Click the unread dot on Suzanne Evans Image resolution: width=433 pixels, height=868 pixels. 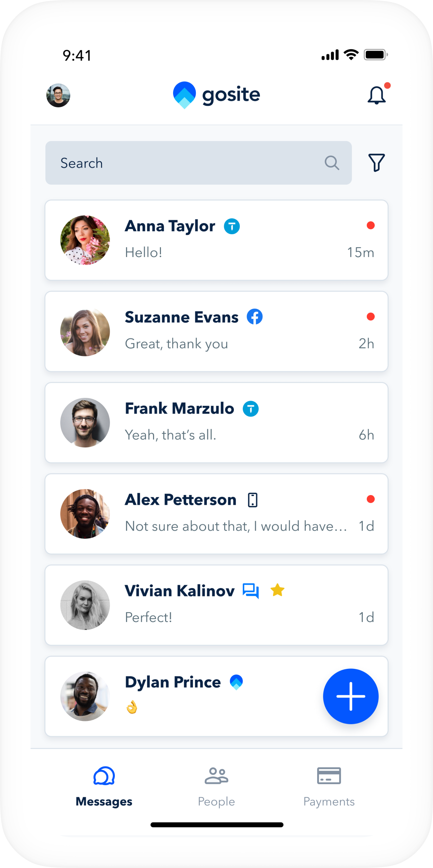click(x=371, y=317)
